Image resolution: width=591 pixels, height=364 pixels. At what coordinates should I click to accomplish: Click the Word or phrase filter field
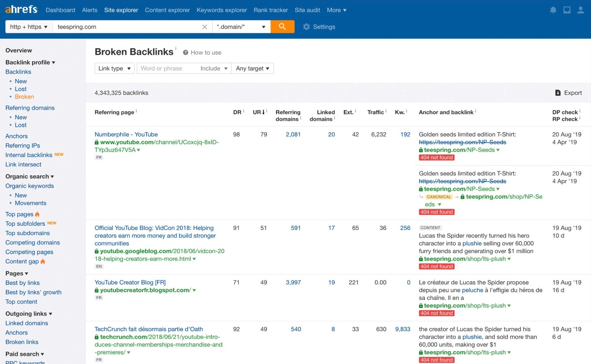click(x=167, y=68)
